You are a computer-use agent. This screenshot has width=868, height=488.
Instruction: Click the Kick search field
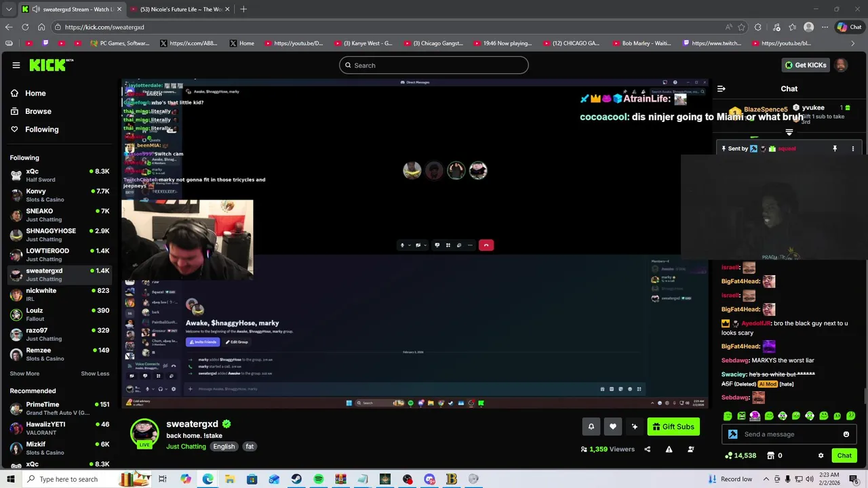(x=434, y=65)
